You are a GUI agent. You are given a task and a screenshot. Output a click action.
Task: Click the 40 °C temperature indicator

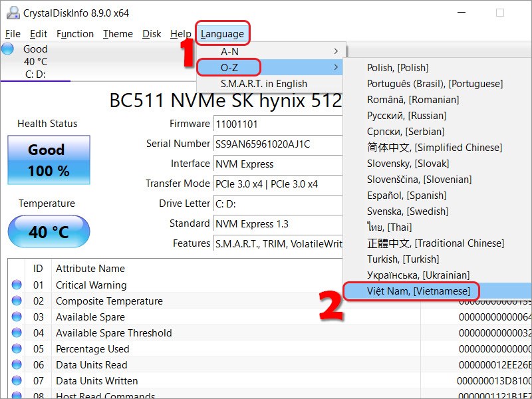pos(48,231)
